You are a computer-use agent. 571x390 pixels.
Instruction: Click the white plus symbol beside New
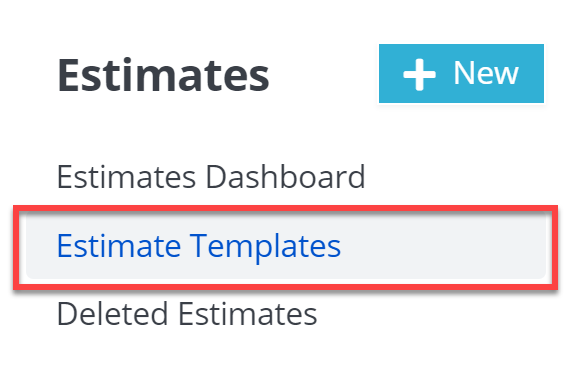click(419, 74)
